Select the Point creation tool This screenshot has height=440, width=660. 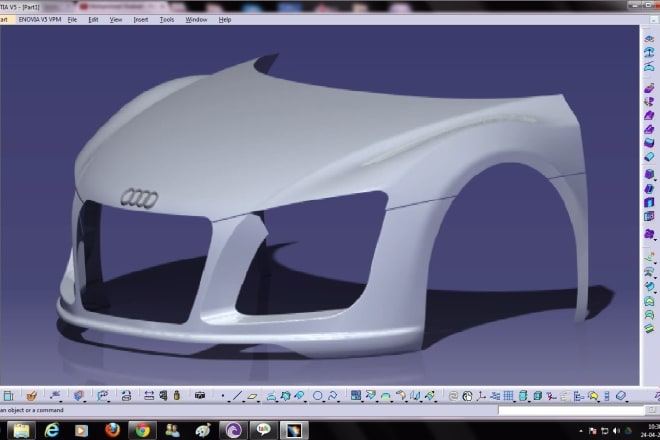point(223,396)
